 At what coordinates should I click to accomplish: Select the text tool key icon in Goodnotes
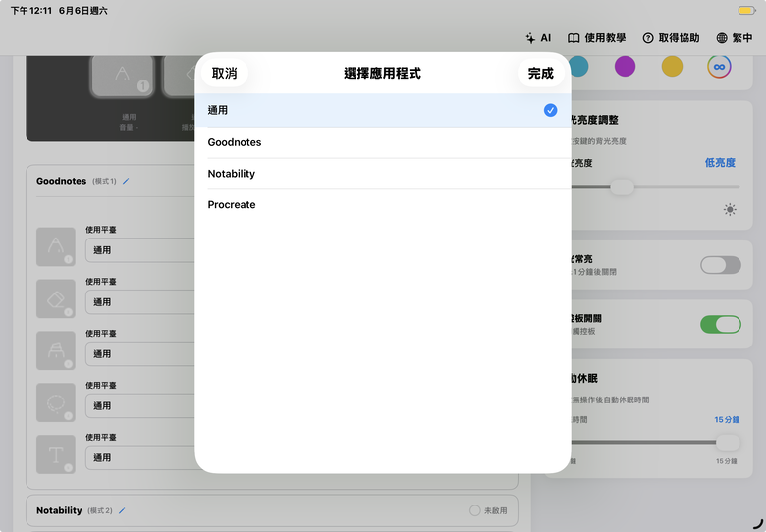(x=56, y=454)
